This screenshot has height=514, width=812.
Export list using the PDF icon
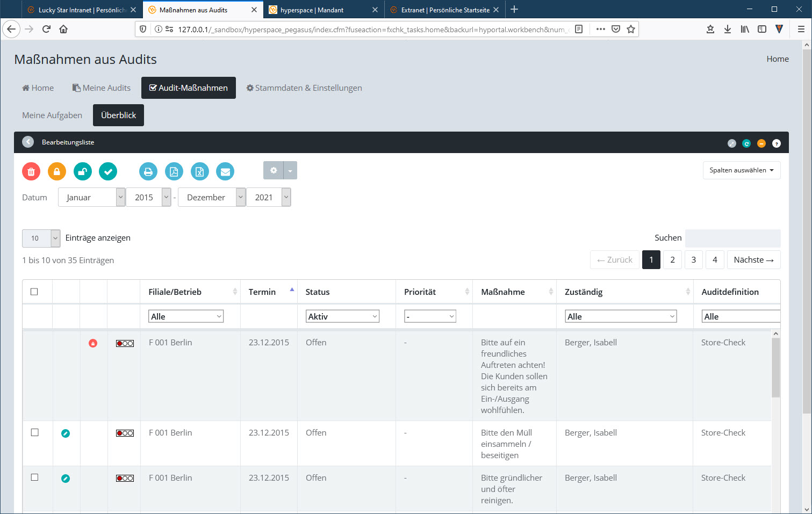(x=174, y=171)
